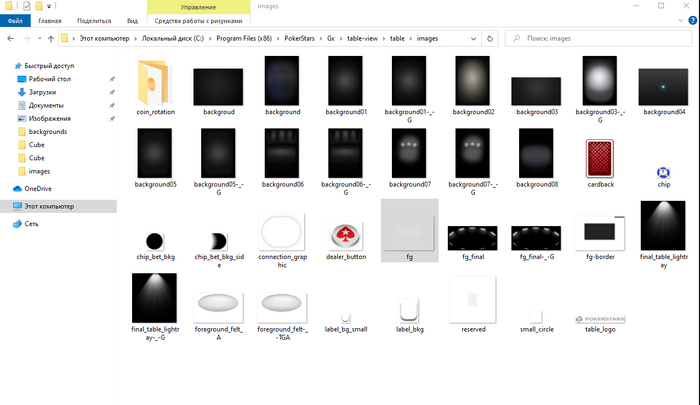Open the coin_rotation folder
Viewport: 700px width, 405px height.
(155, 88)
